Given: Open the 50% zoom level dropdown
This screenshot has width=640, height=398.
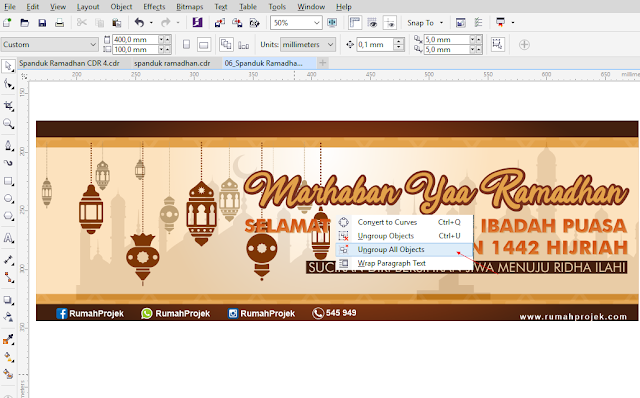Looking at the screenshot, I should click(x=317, y=23).
